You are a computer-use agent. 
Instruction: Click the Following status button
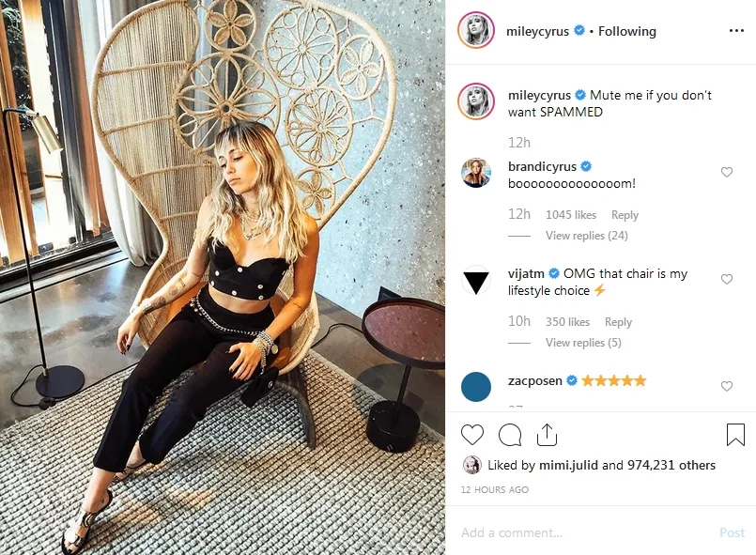pyautogui.click(x=626, y=31)
